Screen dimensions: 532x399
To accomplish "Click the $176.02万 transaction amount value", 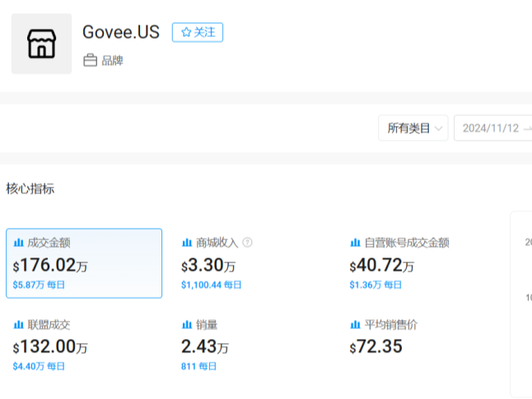I will [50, 265].
